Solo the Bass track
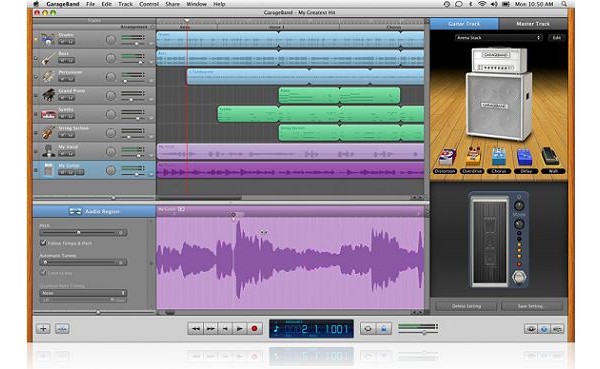This screenshot has width=600, height=369. pos(71,60)
